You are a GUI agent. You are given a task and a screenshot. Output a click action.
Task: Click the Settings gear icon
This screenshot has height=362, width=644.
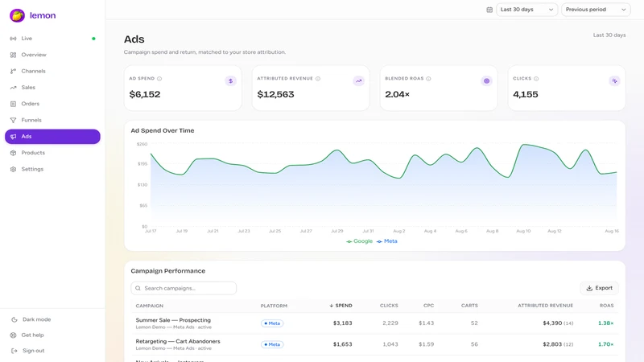point(13,169)
